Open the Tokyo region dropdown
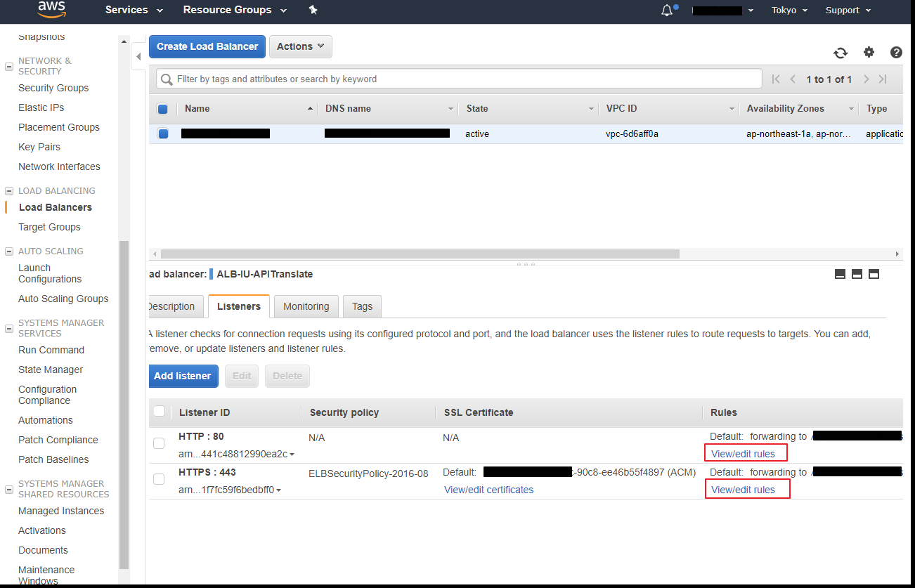 789,11
